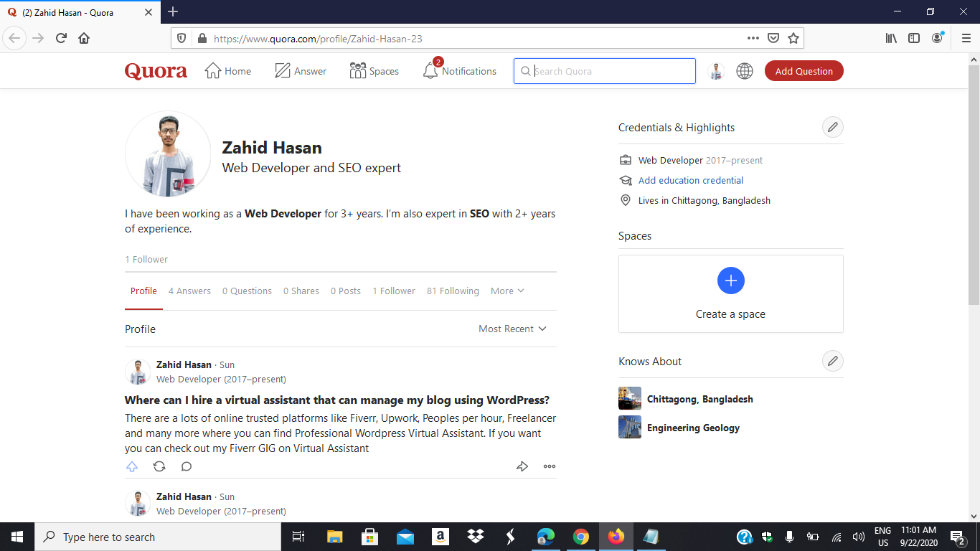Open the 81 Following tab
980x551 pixels.
pos(453,291)
